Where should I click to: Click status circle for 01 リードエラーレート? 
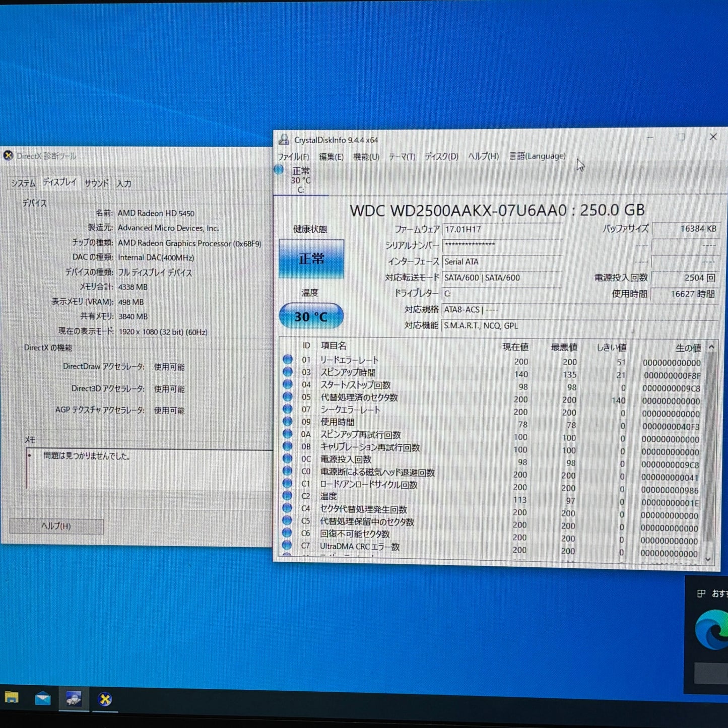coord(288,359)
